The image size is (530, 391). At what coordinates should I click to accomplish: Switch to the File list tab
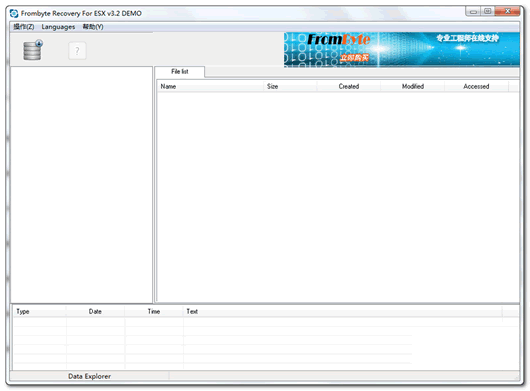click(179, 71)
